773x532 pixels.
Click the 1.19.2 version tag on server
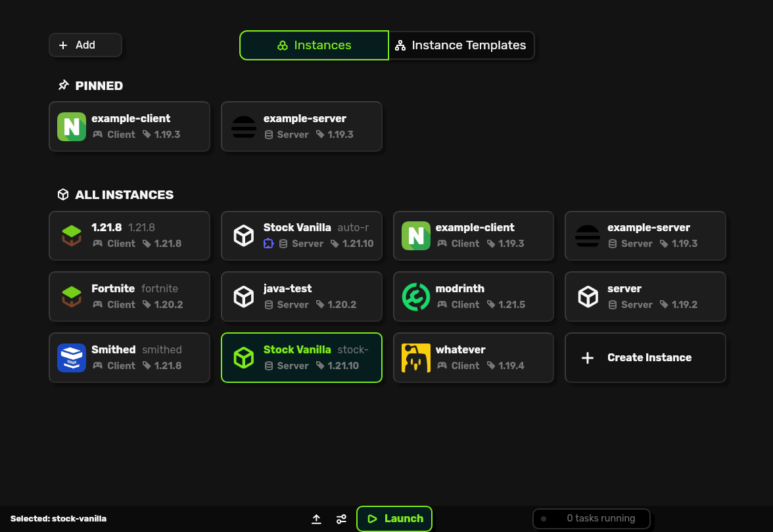point(679,305)
